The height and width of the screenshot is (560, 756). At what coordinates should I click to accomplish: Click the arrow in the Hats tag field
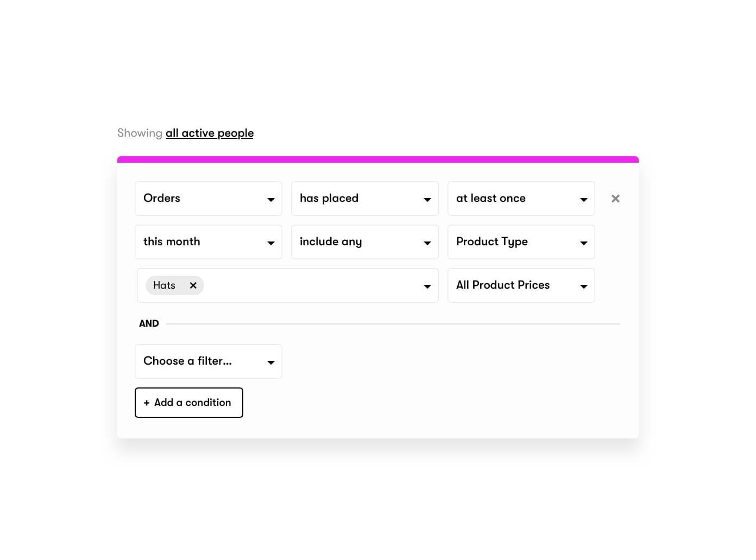point(427,287)
